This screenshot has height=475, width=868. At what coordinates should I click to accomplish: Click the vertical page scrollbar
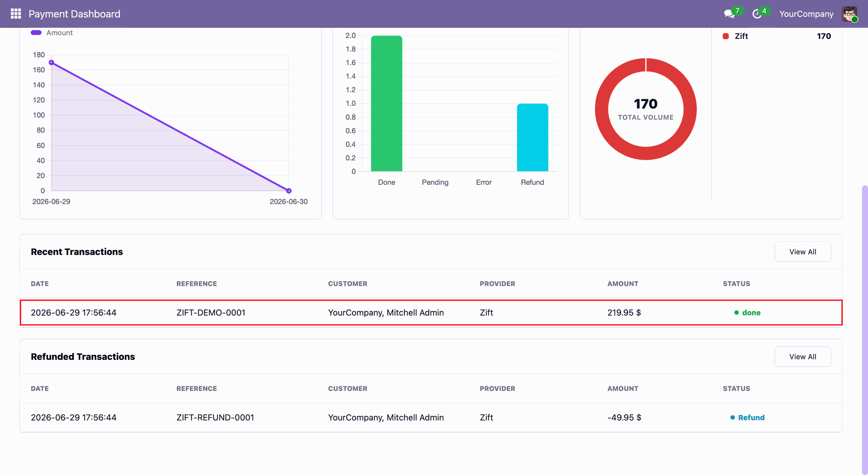(x=864, y=330)
